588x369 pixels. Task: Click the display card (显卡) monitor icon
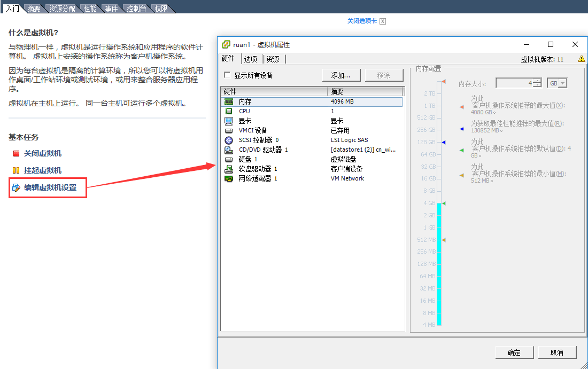(x=229, y=121)
